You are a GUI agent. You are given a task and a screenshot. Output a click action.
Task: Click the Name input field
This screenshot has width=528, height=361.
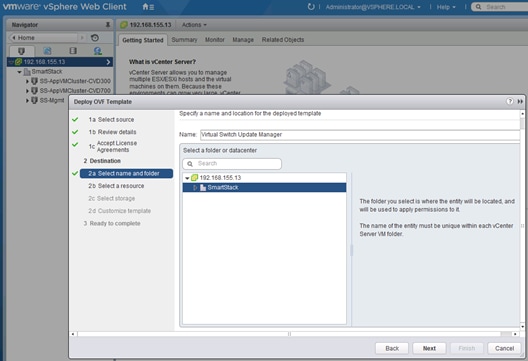(360, 135)
